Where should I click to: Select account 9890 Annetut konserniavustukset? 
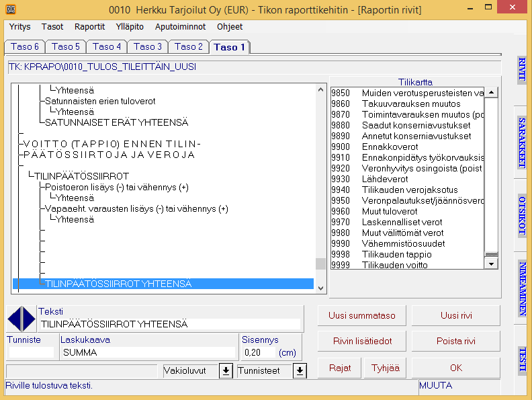click(x=407, y=136)
